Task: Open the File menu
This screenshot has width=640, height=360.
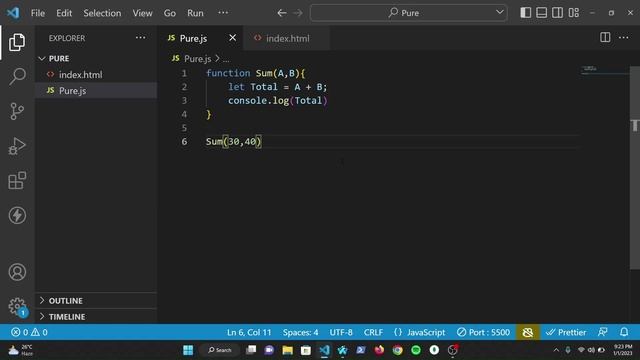Action: [38, 13]
